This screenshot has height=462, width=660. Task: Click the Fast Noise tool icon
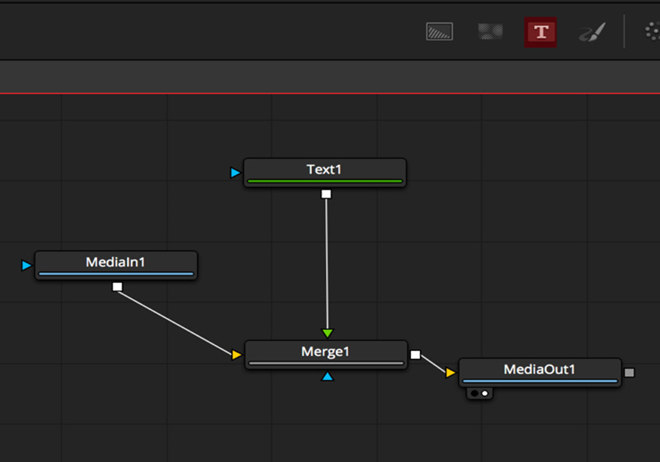tap(490, 32)
